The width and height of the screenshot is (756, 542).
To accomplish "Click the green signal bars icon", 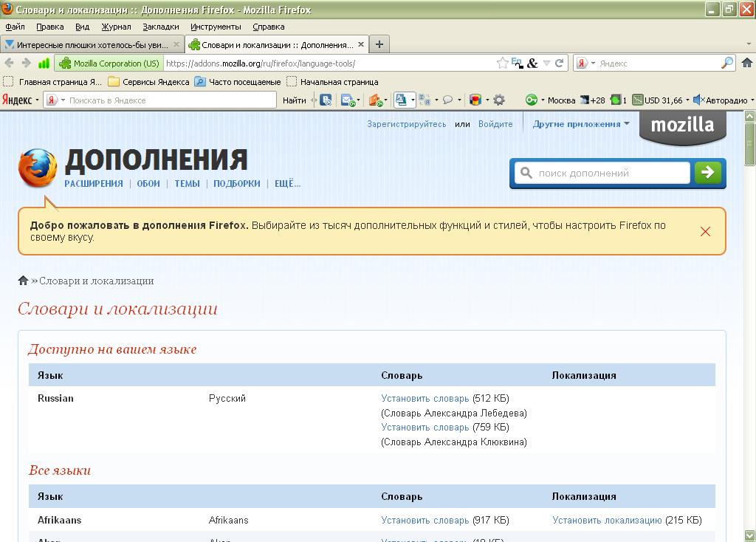I will 44,64.
